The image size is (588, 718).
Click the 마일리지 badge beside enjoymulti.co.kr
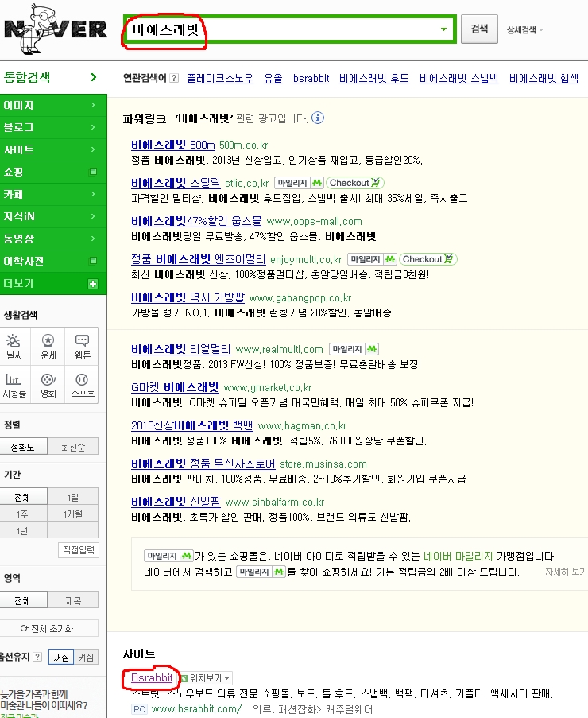(x=372, y=259)
